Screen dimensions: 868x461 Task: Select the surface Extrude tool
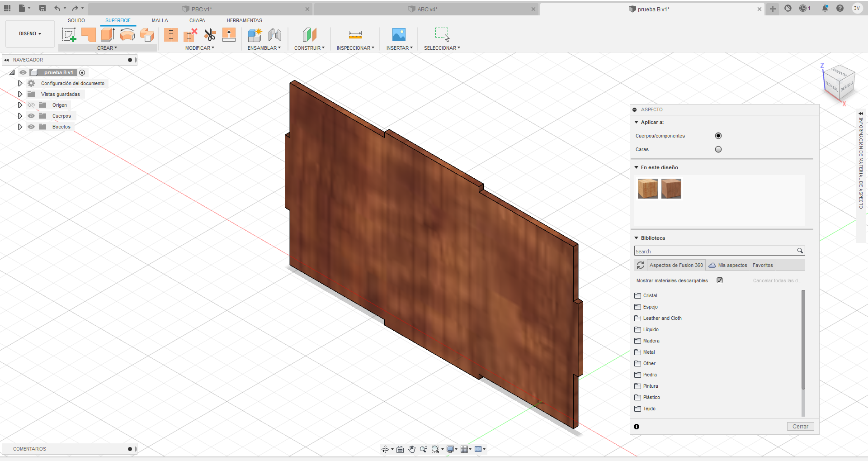coord(108,35)
